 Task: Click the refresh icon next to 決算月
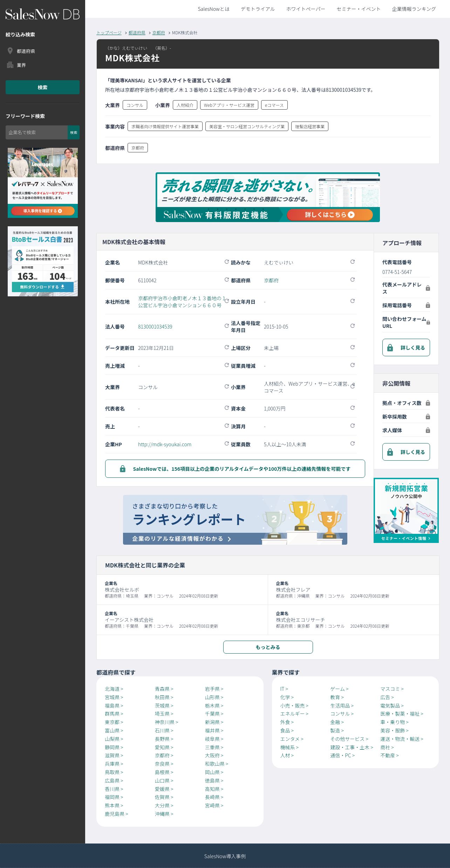tap(353, 426)
